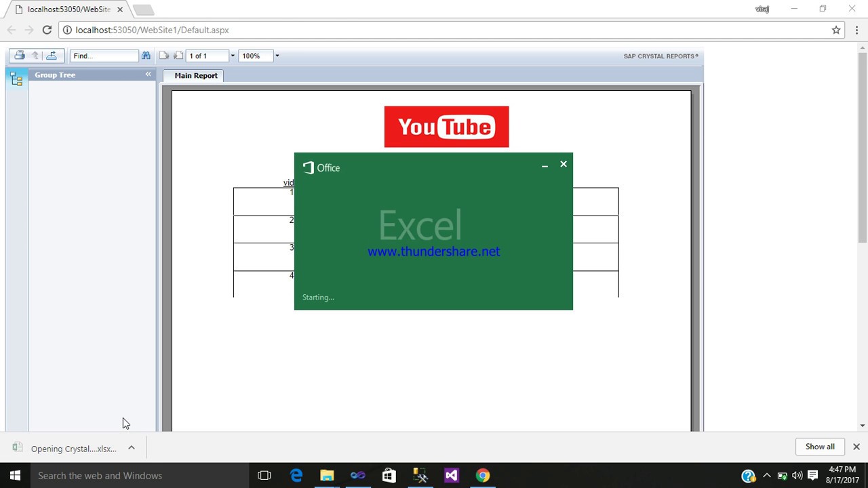This screenshot has width=868, height=488.
Task: View site information icon
Action: pyautogui.click(x=67, y=30)
